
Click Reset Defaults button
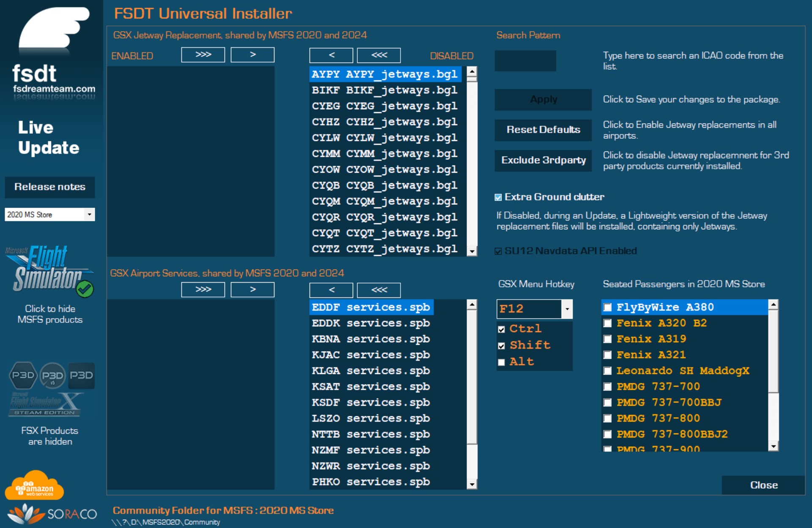click(x=543, y=130)
